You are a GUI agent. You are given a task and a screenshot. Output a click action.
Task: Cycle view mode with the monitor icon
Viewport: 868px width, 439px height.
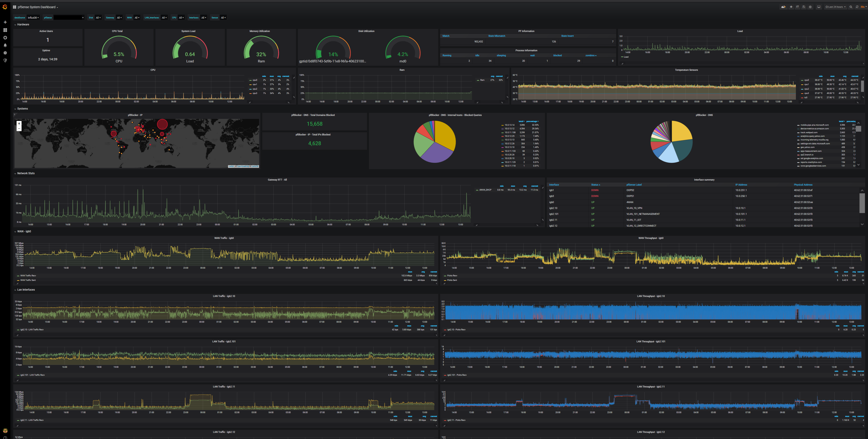[x=819, y=7]
